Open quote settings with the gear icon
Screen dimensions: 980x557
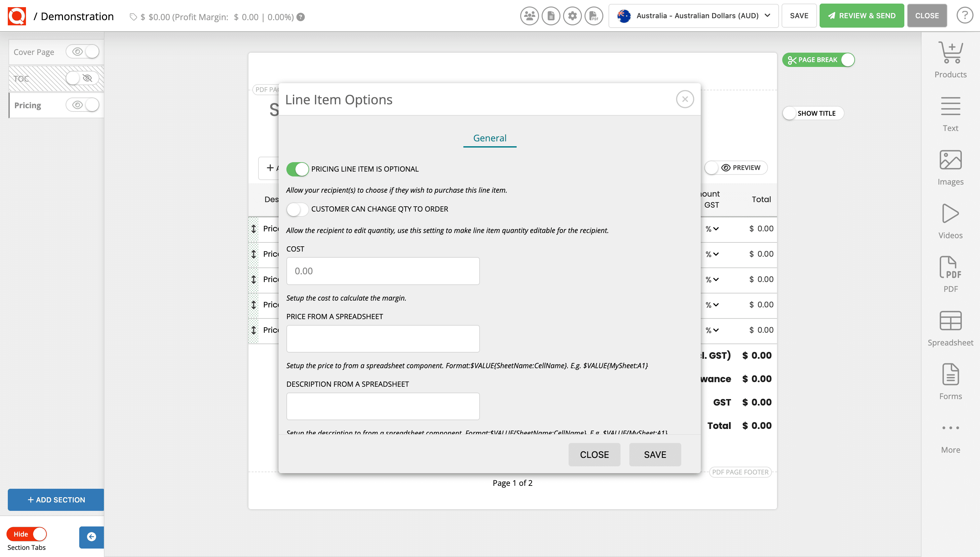572,16
